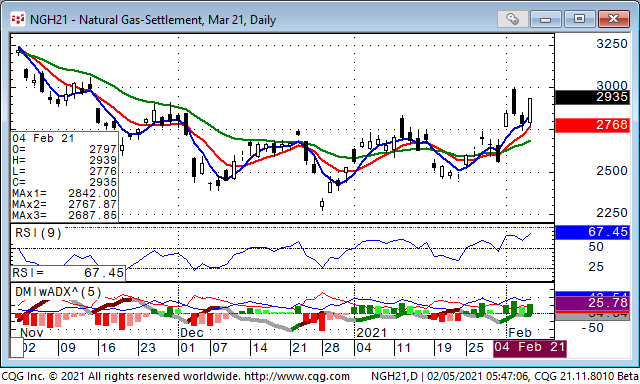Screen dimensions: 640x384
Task: Click the Nov month label on time axis
Action: click(32, 333)
